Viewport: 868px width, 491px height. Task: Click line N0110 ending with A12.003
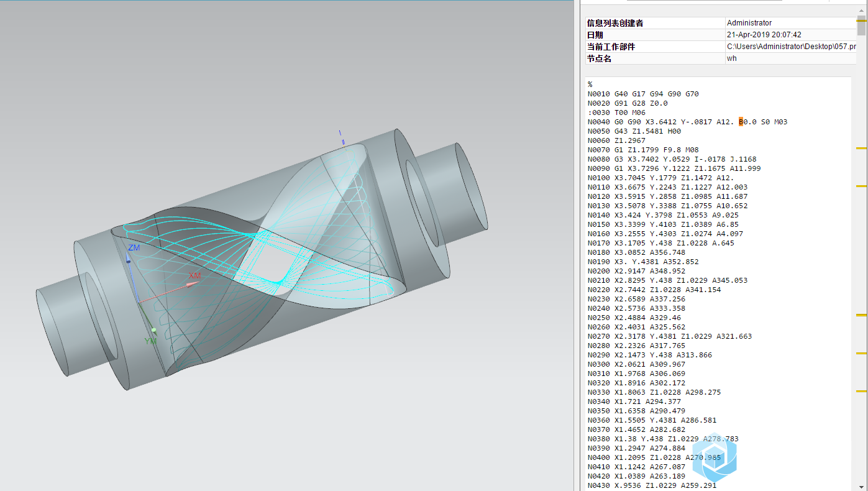668,187
